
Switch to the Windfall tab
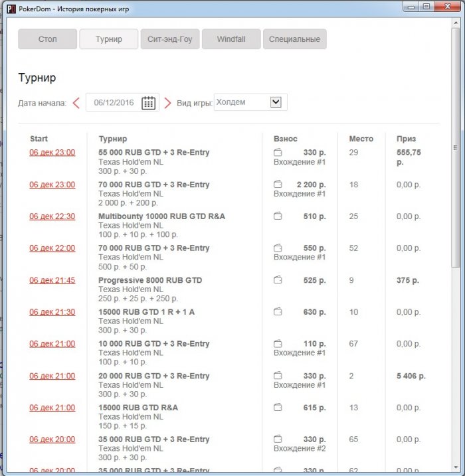pyautogui.click(x=231, y=39)
